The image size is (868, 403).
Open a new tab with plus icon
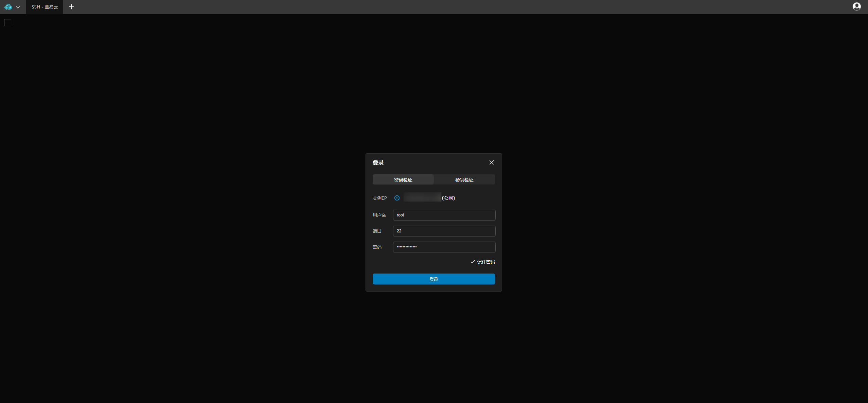71,7
